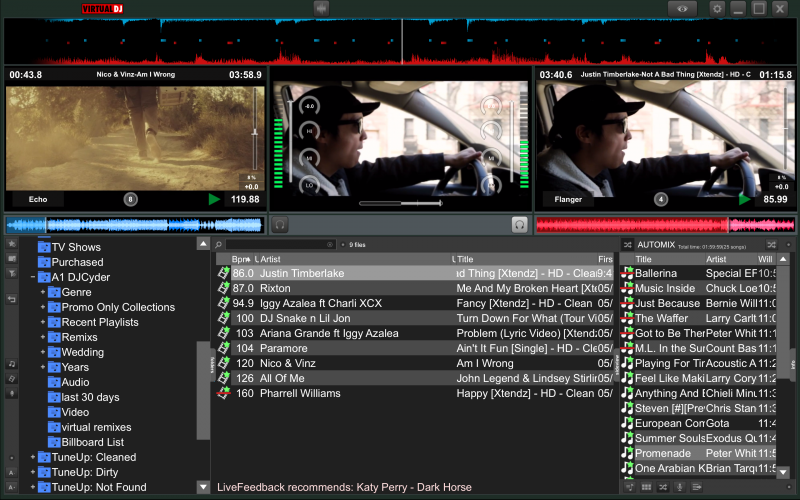This screenshot has width=800, height=500.
Task: Click the folder tree scroll-down arrow
Action: (x=203, y=487)
